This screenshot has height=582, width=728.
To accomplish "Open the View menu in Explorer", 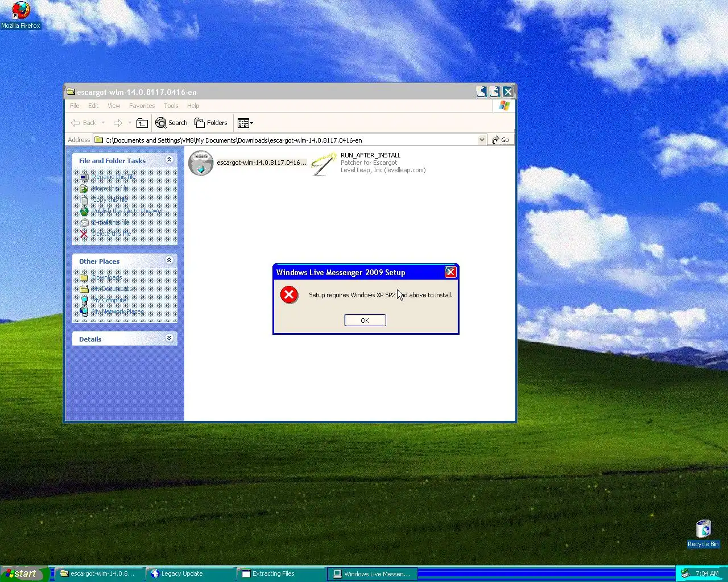I will point(114,106).
